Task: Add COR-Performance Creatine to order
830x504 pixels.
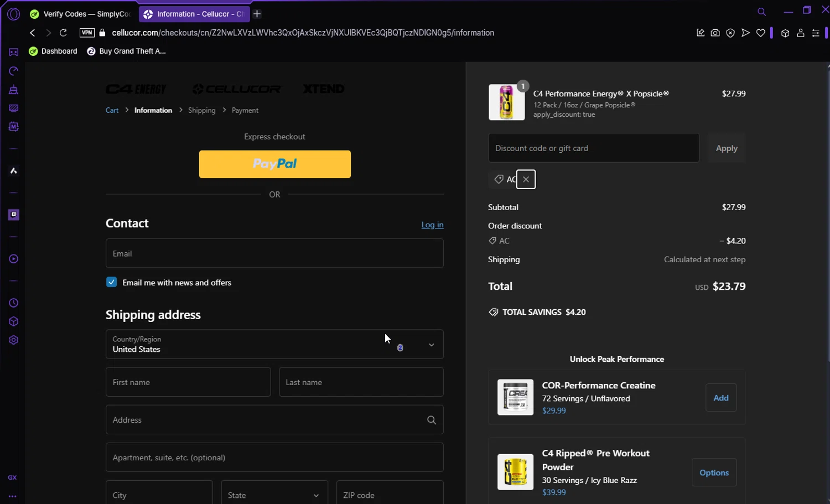Action: pos(721,398)
